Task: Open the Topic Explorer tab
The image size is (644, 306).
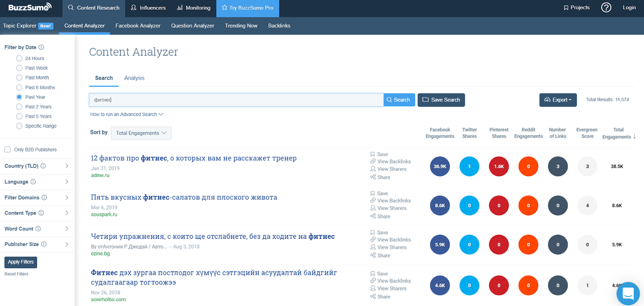Action: point(28,26)
